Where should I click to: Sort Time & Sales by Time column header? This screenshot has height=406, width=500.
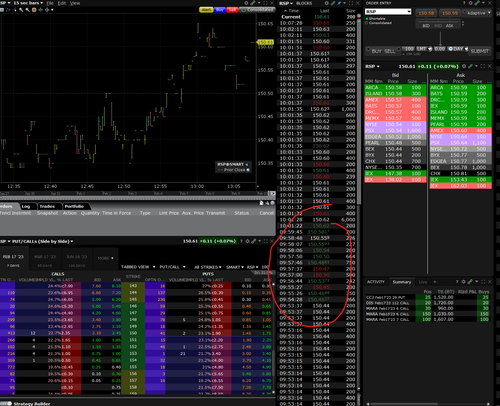[x=293, y=11]
